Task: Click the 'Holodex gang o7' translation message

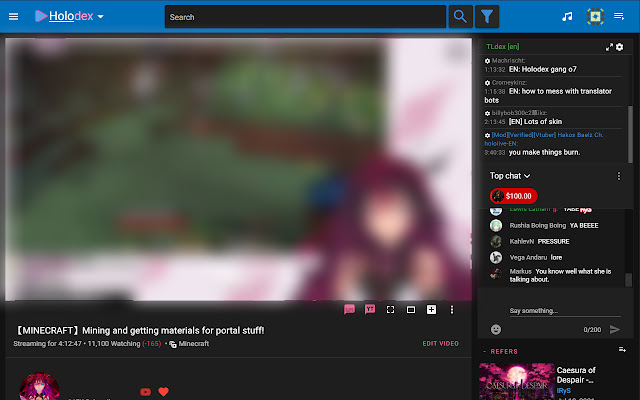Action: point(543,69)
